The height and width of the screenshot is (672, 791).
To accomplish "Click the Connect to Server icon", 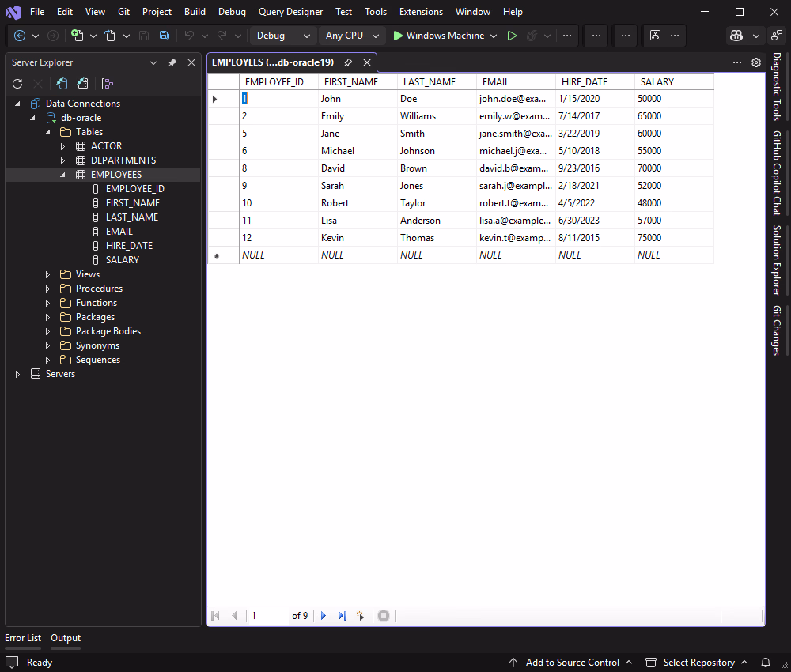I will coord(82,84).
